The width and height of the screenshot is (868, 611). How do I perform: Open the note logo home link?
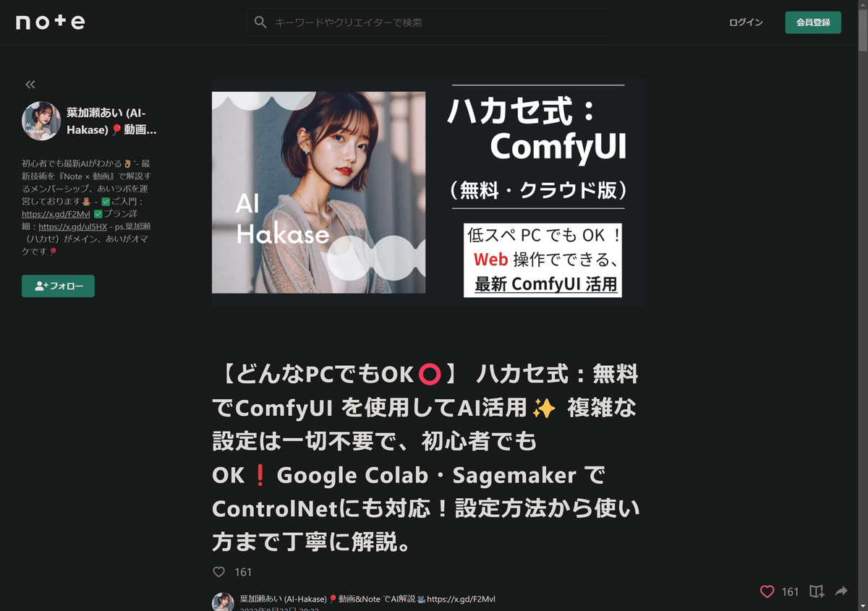[x=51, y=22]
